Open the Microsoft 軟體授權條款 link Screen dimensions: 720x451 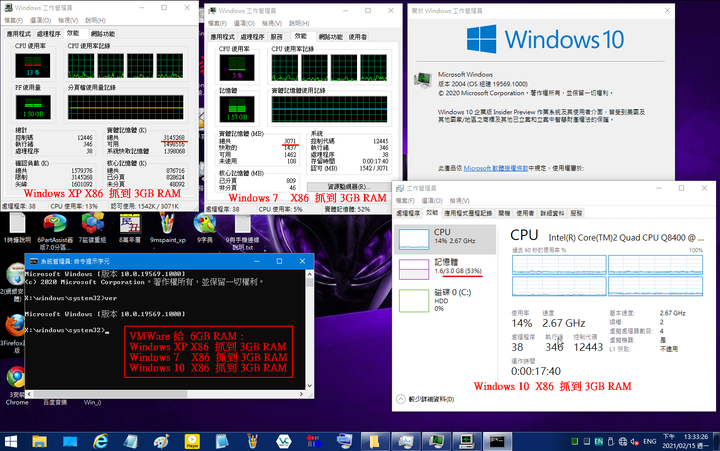point(496,168)
